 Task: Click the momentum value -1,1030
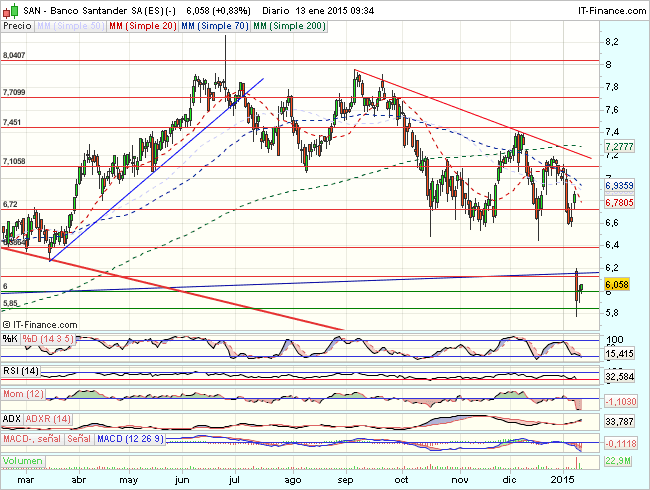pyautogui.click(x=621, y=401)
